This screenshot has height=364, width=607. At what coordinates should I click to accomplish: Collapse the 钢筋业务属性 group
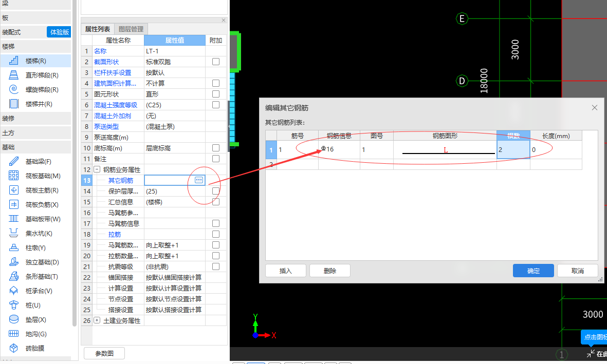(x=97, y=169)
